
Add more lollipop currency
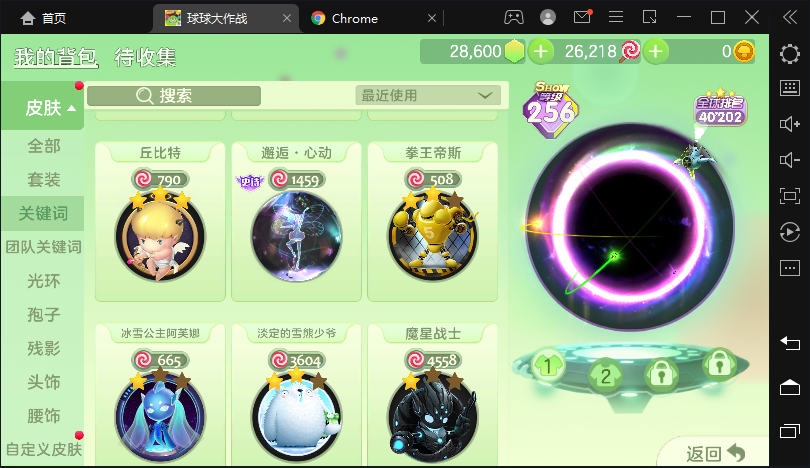pos(656,52)
